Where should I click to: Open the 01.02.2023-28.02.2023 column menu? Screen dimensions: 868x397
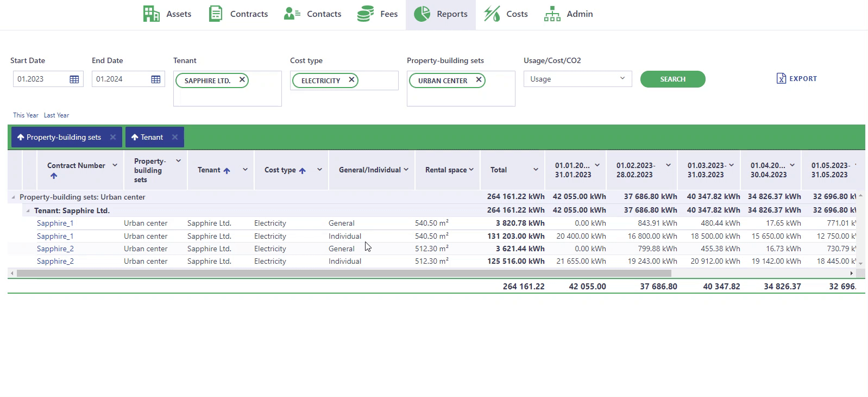pos(668,165)
